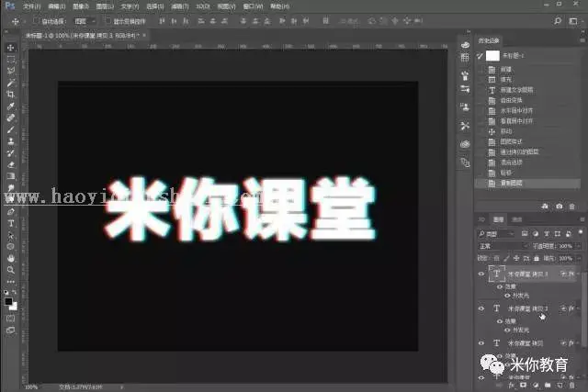Open the 正常 blend mode dropdown

click(x=503, y=246)
